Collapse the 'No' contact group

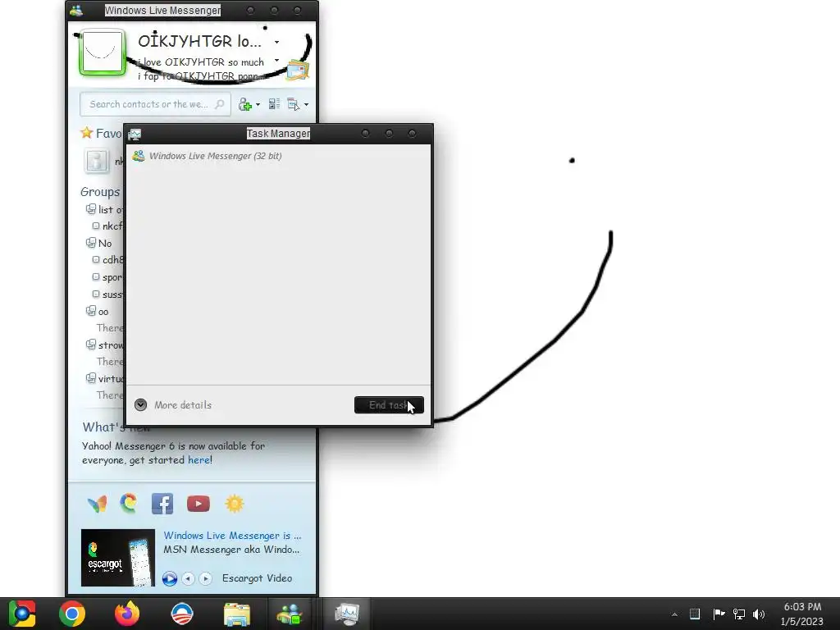[x=91, y=243]
